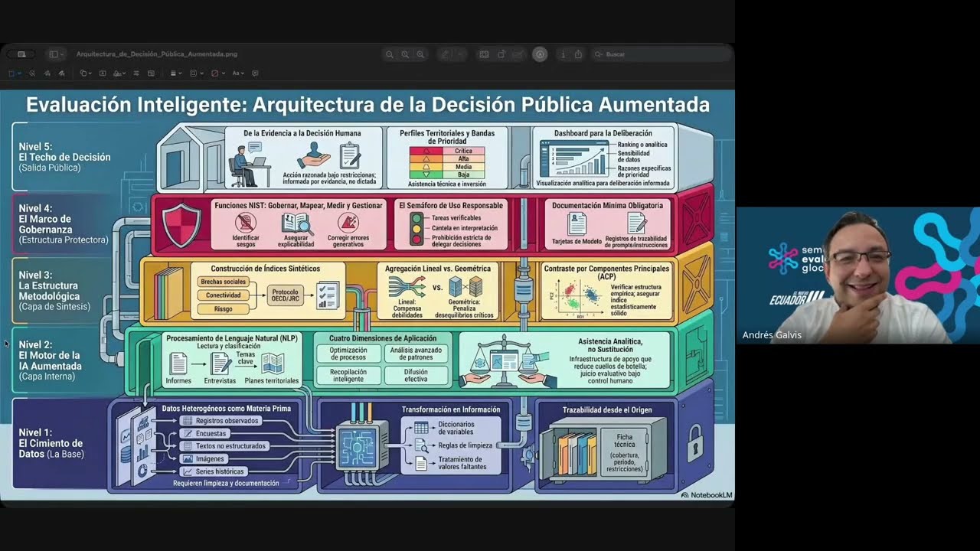980x551 pixels.
Task: Zoom in using the magnifier plus icon
Action: [x=420, y=54]
